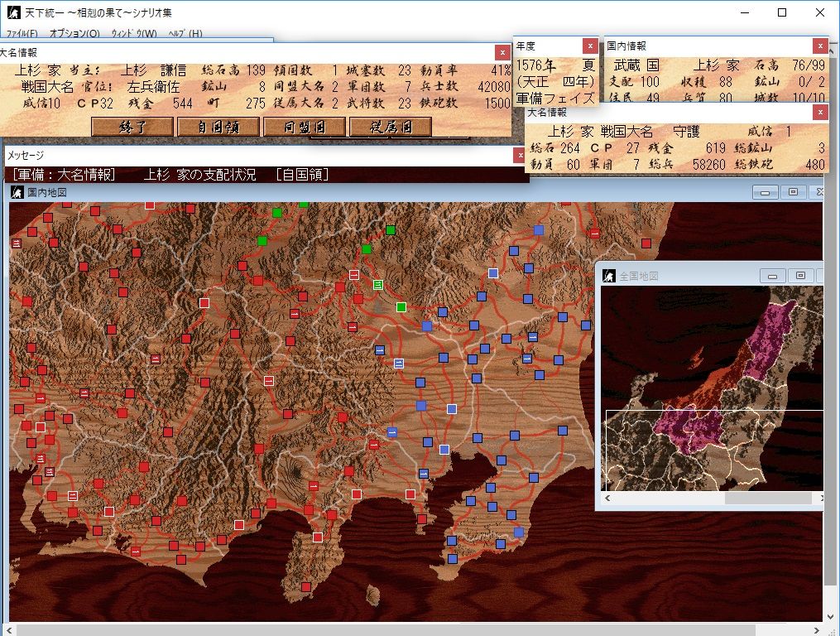Click down arrow of main vertical scrollbar
Image resolution: width=840 pixels, height=636 pixels.
831,617
